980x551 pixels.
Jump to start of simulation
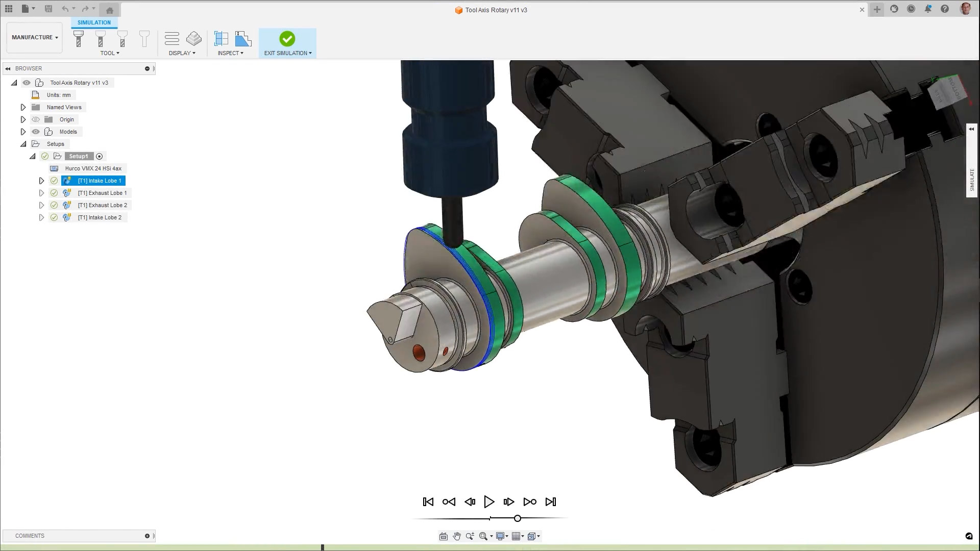pyautogui.click(x=428, y=502)
